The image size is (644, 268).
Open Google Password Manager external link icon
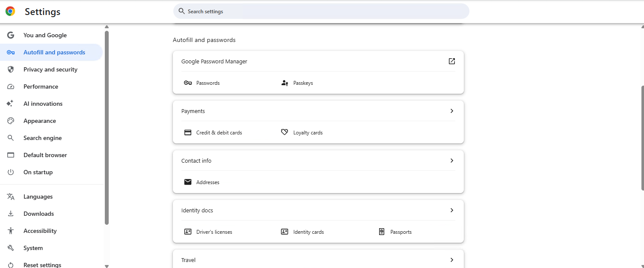click(x=452, y=61)
